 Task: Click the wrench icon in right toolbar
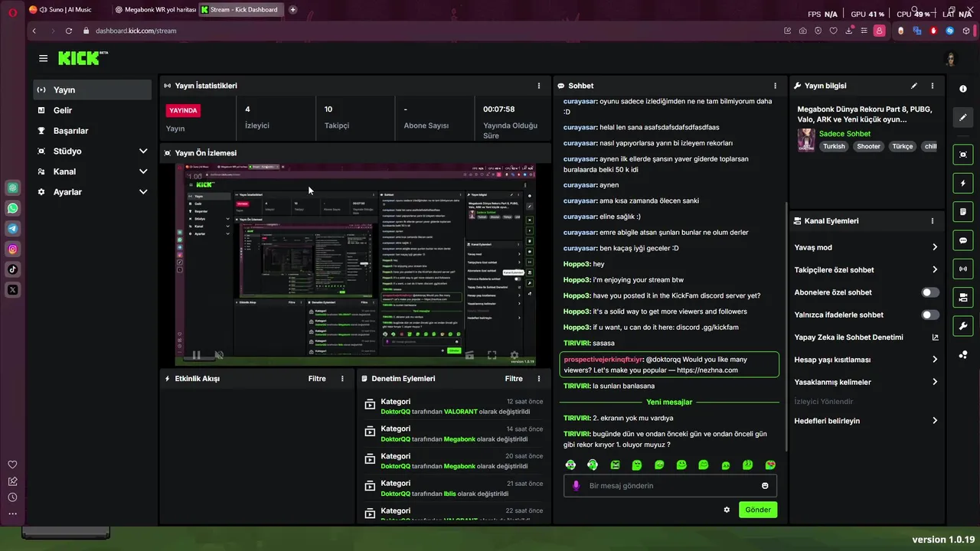coord(963,326)
